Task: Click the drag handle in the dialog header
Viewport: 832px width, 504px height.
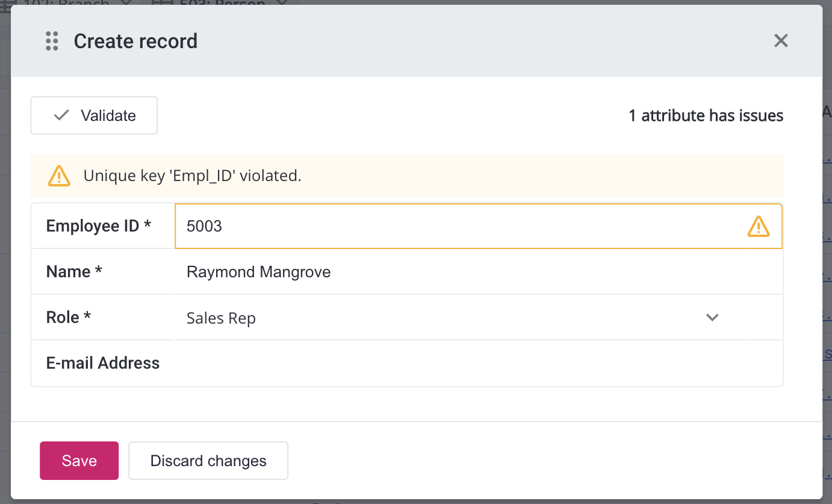Action: click(x=51, y=41)
